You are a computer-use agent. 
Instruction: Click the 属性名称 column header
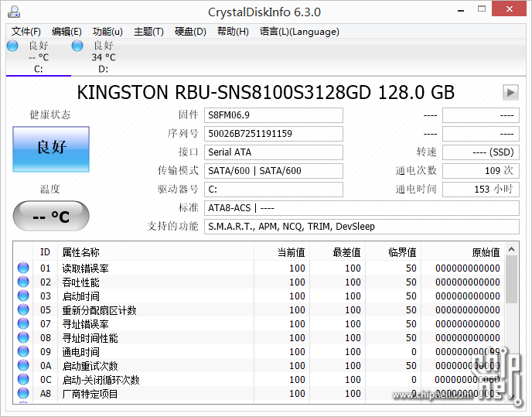tap(155, 252)
